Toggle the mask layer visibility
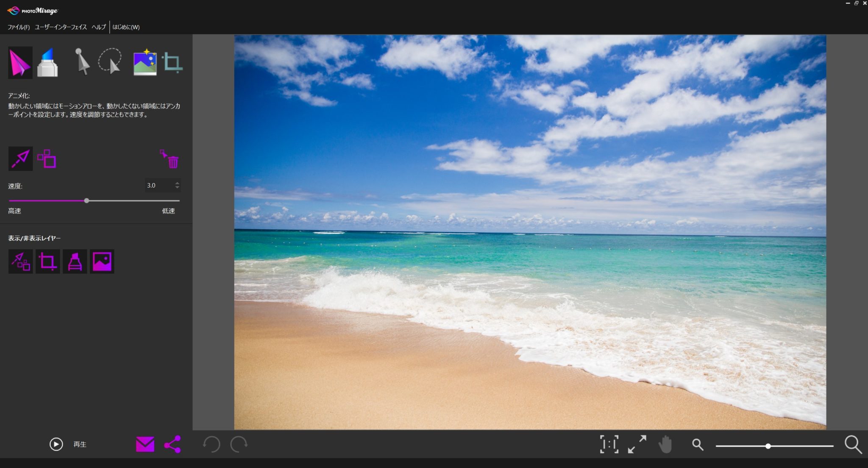 tap(75, 261)
